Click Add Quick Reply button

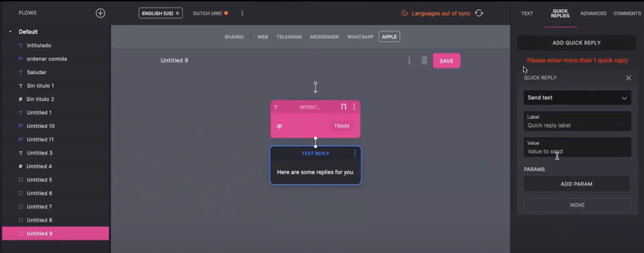(576, 42)
